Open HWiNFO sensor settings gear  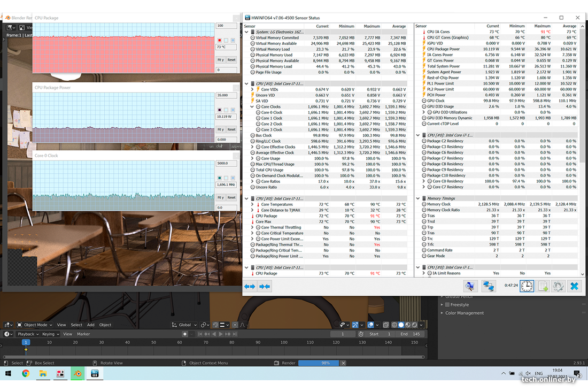click(x=558, y=286)
